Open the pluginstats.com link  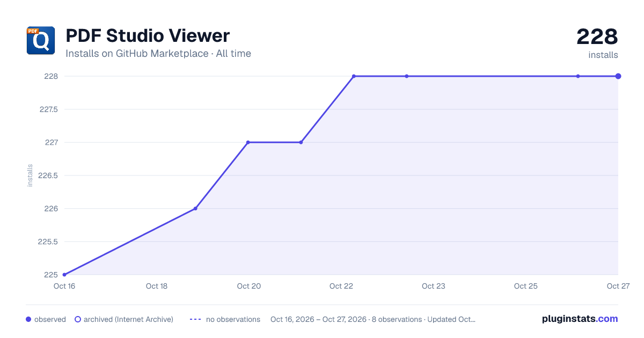click(x=580, y=319)
